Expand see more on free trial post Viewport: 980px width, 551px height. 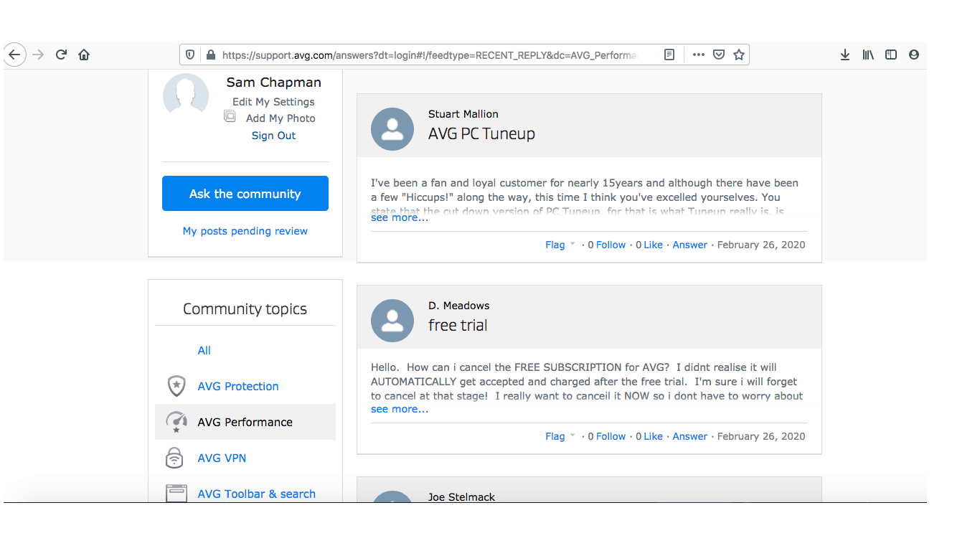(400, 409)
